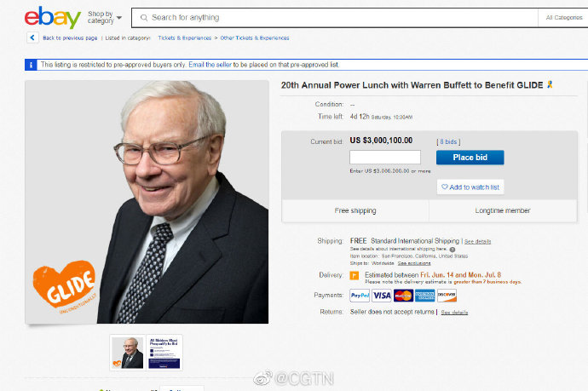This screenshot has height=391, width=588.
Task: Open the Shop by category dropdown
Action: coord(105,17)
